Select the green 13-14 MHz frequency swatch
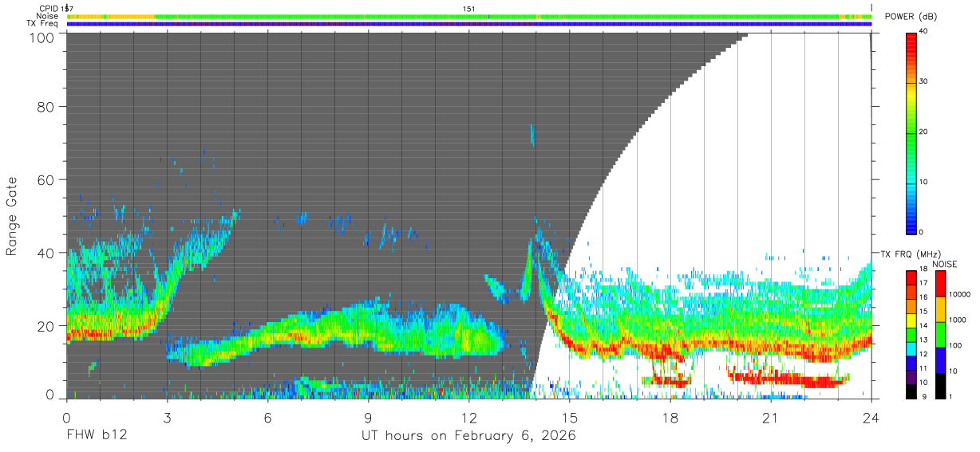 [x=911, y=335]
